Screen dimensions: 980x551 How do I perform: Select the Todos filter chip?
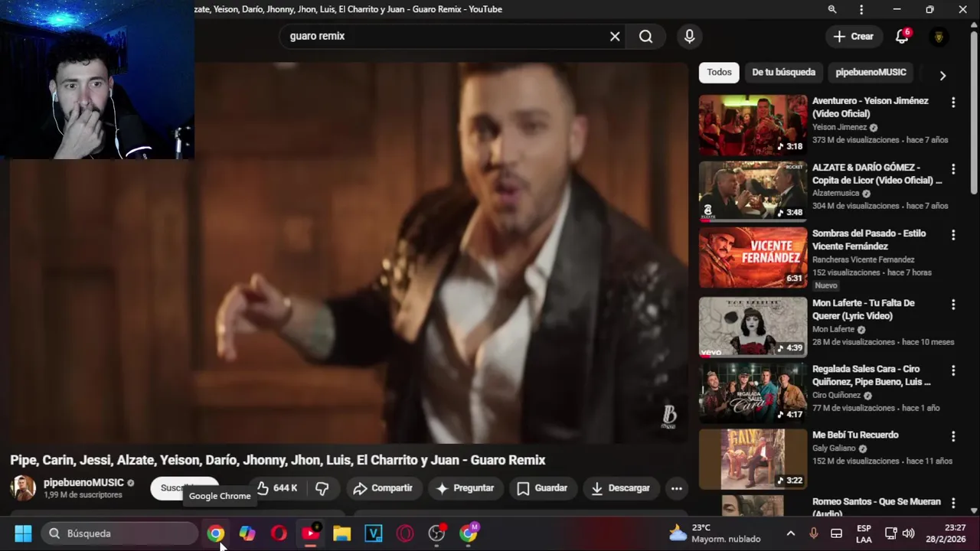coord(719,72)
